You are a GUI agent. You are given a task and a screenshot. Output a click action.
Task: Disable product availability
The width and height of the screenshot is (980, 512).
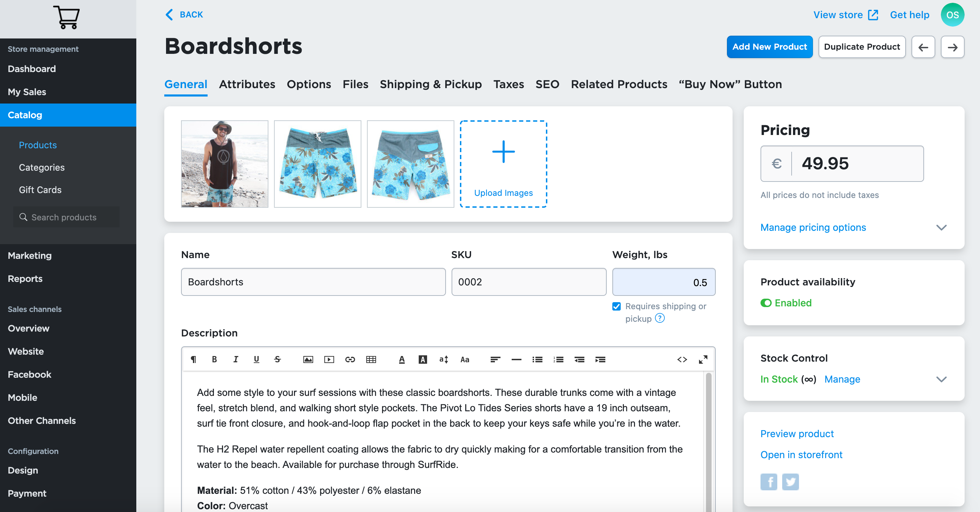pyautogui.click(x=766, y=303)
